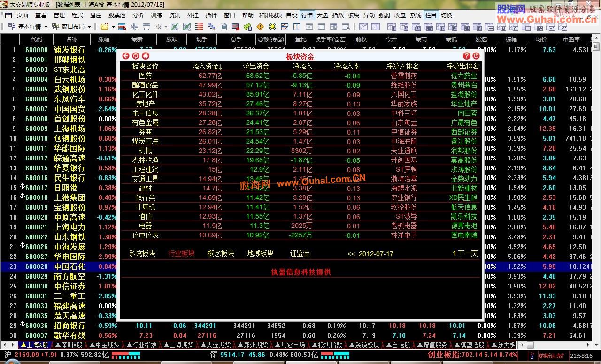Viewport: 601px width, 364px height.
Task: Open the 查看 menu
Action: click(41, 15)
